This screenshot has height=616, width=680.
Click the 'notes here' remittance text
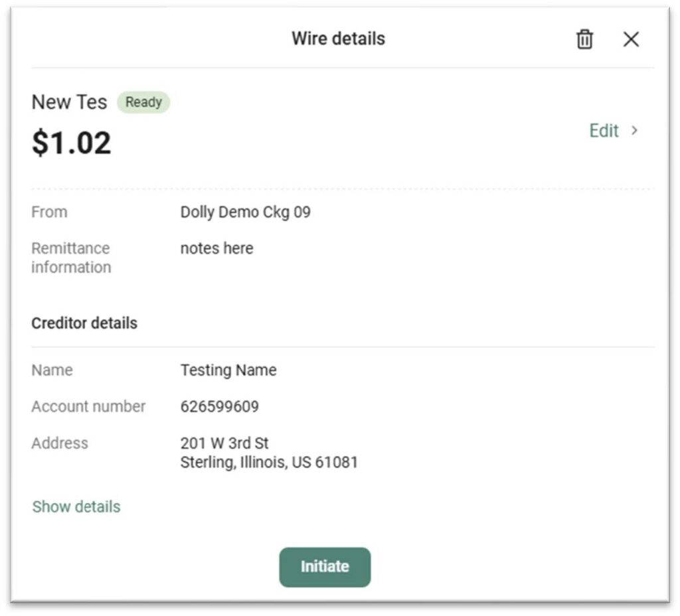[x=216, y=248]
